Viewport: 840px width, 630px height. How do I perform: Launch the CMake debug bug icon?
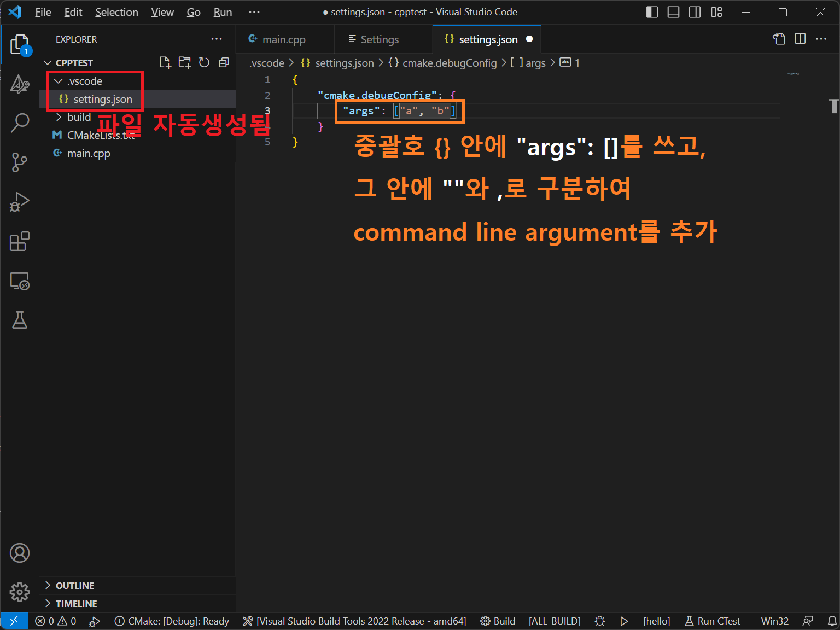tap(600, 621)
